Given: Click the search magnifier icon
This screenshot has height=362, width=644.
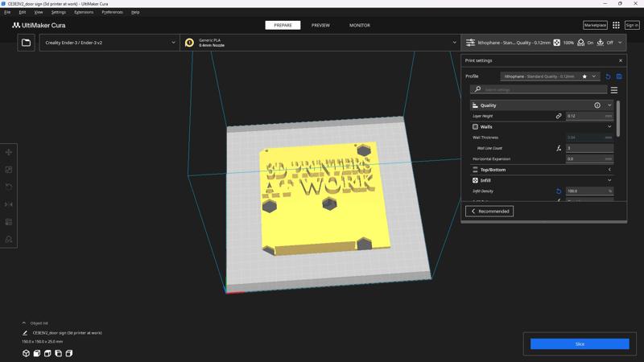Looking at the screenshot, I should point(477,89).
